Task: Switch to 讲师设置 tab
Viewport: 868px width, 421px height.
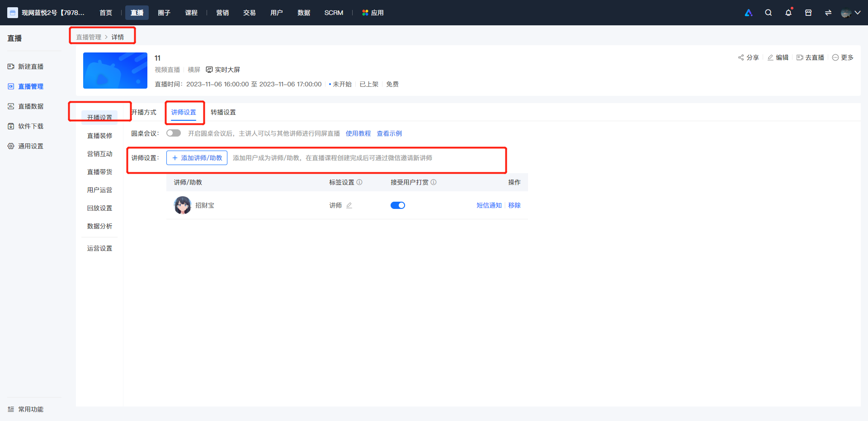Action: coord(184,112)
